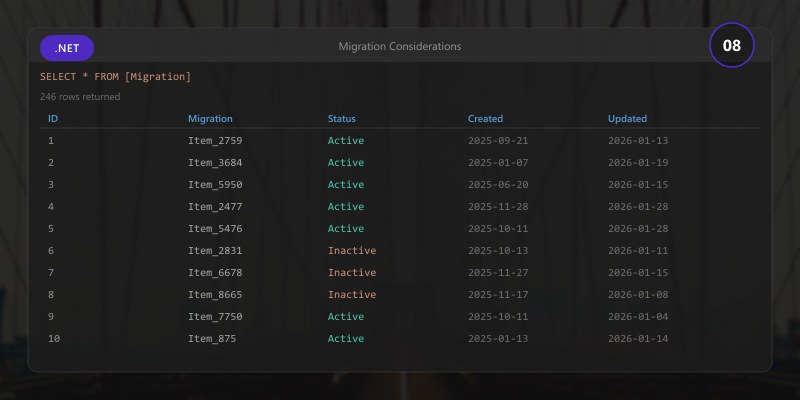The image size is (800, 400).
Task: Click updated date 2026-01-19
Action: [x=638, y=162]
